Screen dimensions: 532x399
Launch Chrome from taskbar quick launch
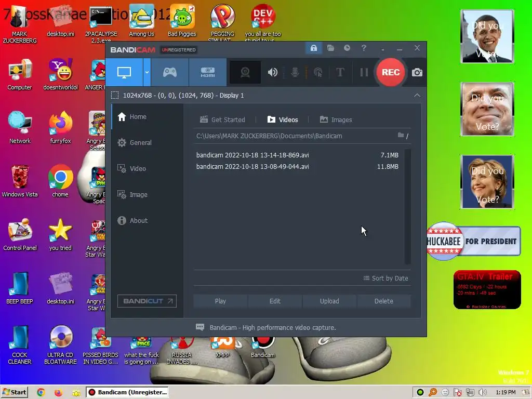(41, 392)
